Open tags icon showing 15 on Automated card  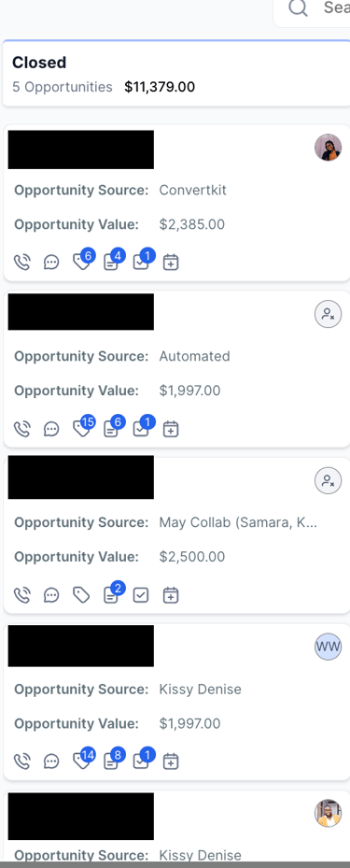82,429
